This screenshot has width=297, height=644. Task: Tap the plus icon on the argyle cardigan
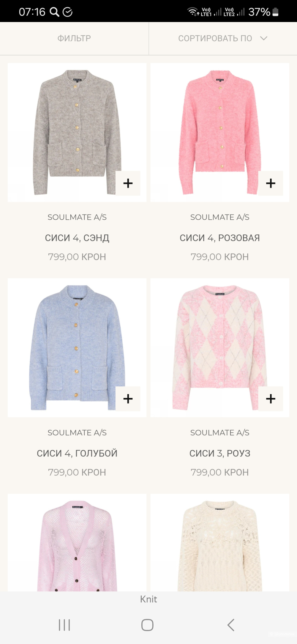(271, 399)
